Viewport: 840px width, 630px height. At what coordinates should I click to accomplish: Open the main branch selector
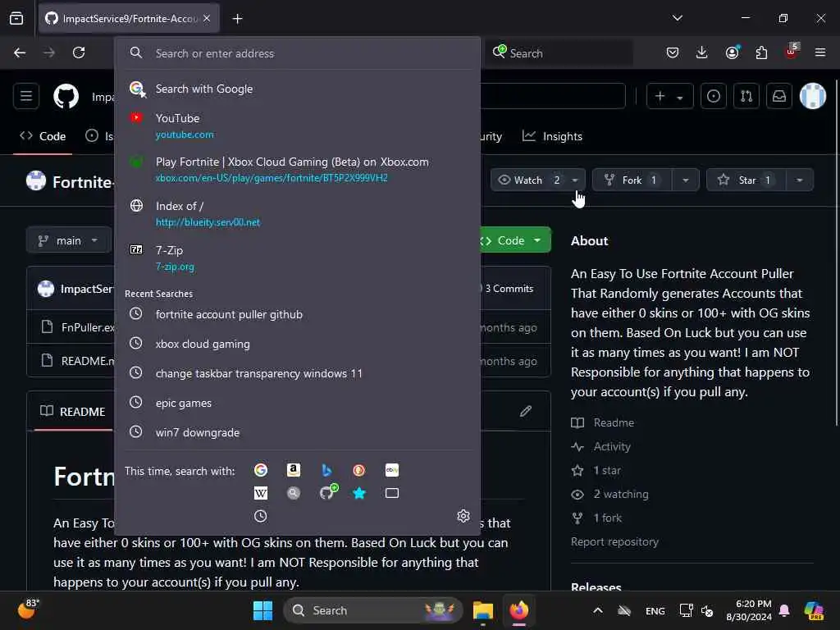(x=69, y=240)
